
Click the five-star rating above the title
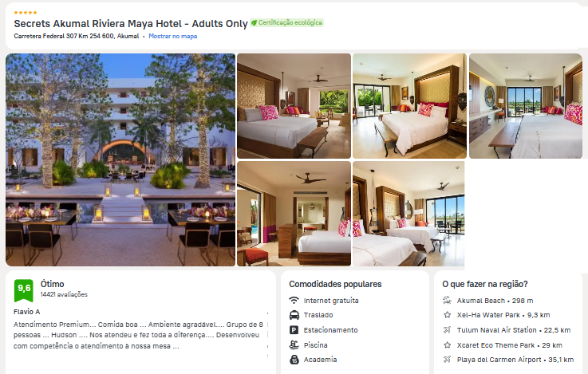point(26,13)
